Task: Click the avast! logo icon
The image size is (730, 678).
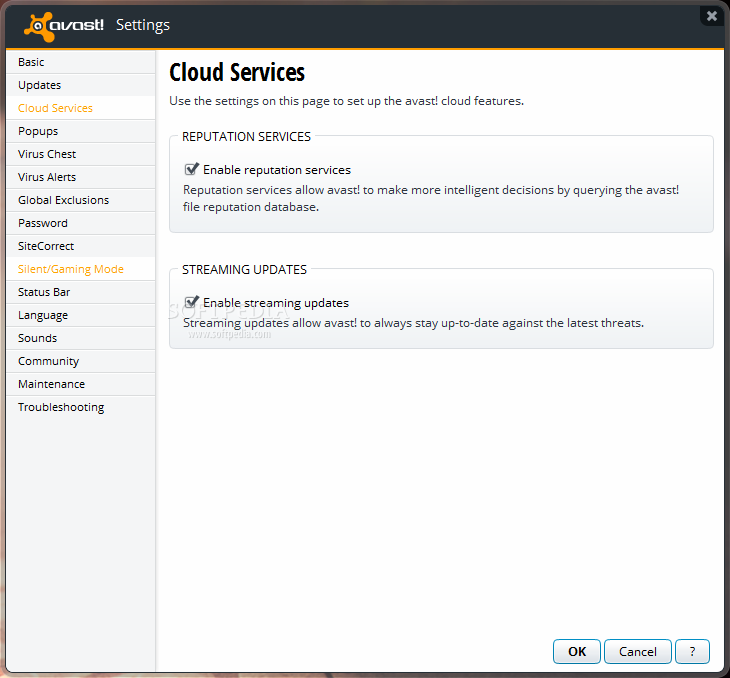Action: click(x=64, y=26)
